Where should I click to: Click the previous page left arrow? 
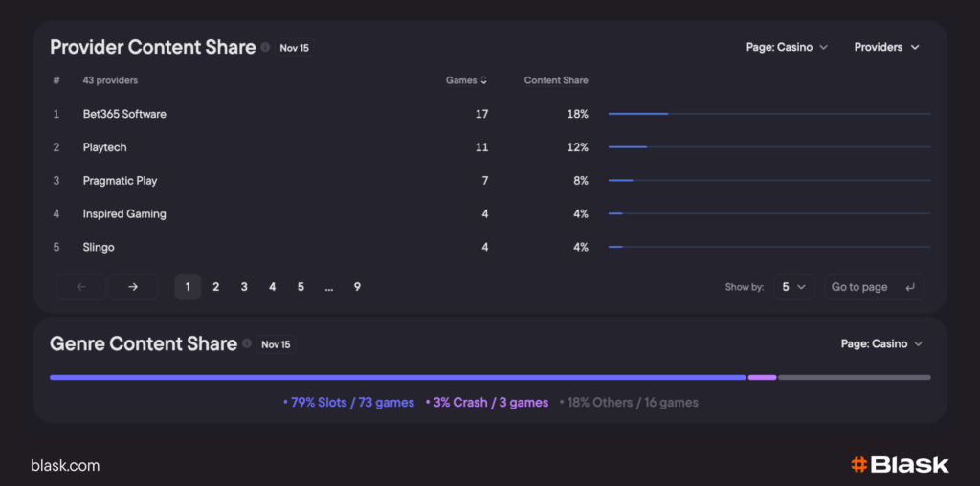pos(80,287)
